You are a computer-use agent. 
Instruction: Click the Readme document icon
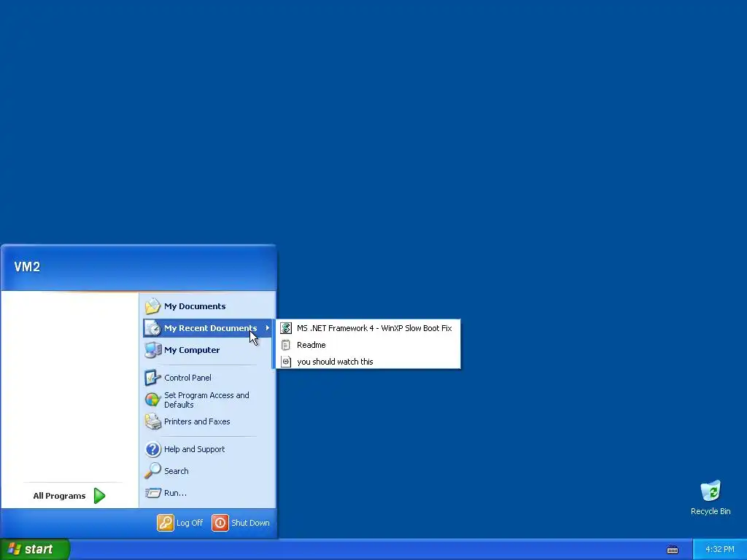(286, 345)
